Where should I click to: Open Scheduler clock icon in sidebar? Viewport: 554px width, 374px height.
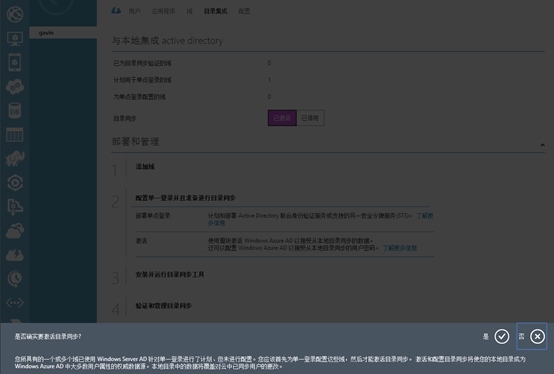[15, 279]
